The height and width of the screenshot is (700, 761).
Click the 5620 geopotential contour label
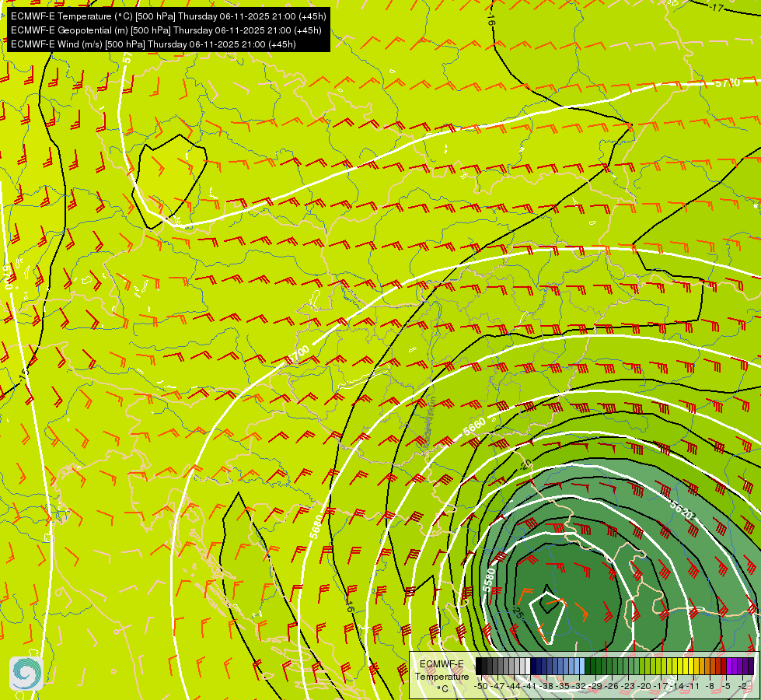pos(682,509)
